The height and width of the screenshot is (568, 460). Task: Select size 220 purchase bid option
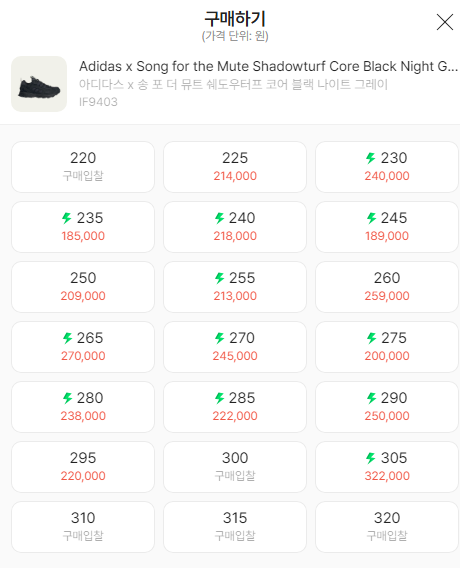83,167
